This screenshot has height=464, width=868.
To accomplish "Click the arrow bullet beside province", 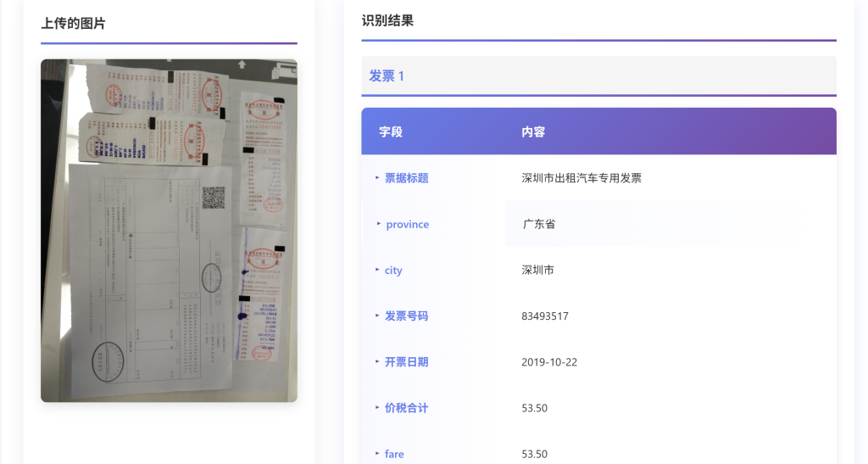I will [379, 224].
